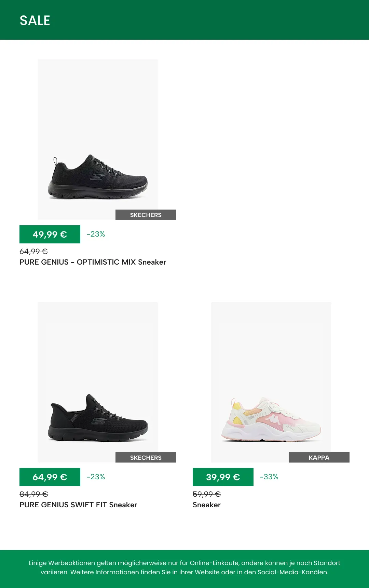Click the SALE header title
The image size is (369, 588).
(35, 21)
